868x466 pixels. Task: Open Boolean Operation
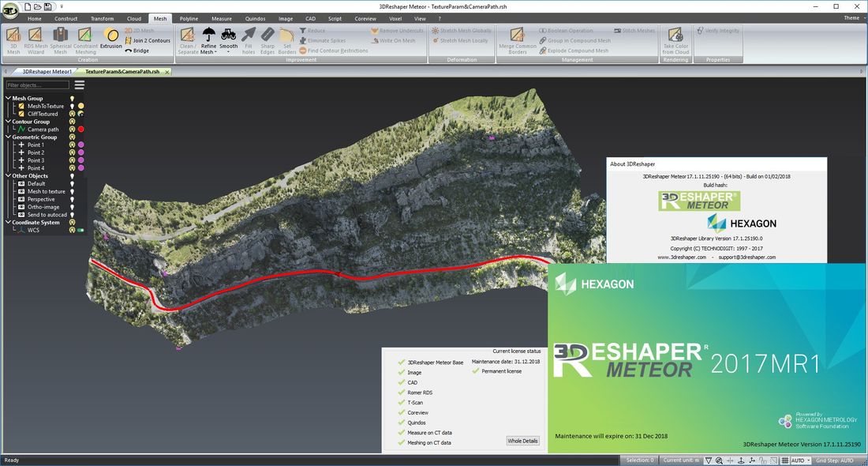[x=566, y=31]
